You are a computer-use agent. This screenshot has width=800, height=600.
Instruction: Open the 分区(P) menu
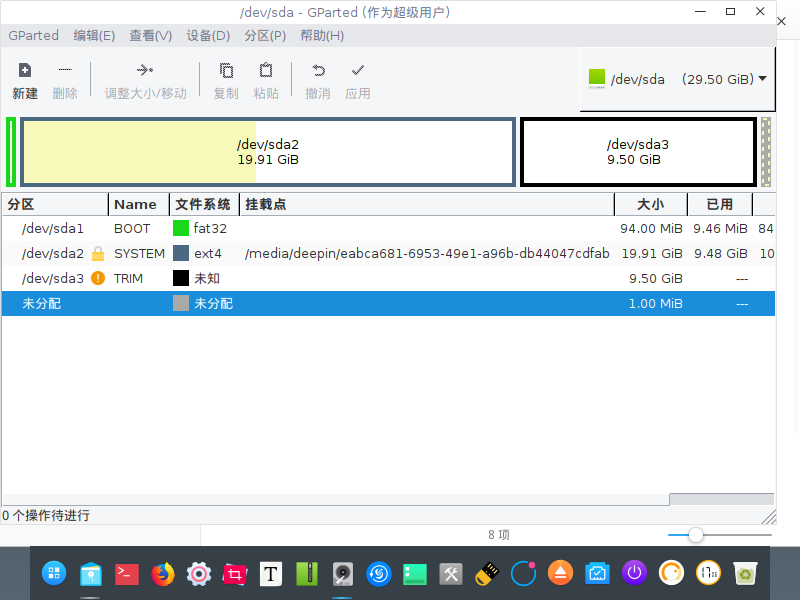pos(265,36)
